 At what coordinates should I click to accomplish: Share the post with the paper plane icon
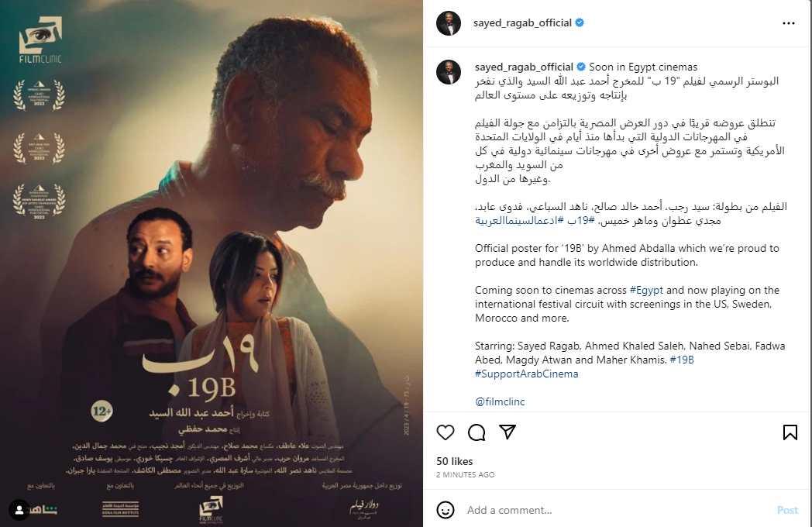coord(507,432)
